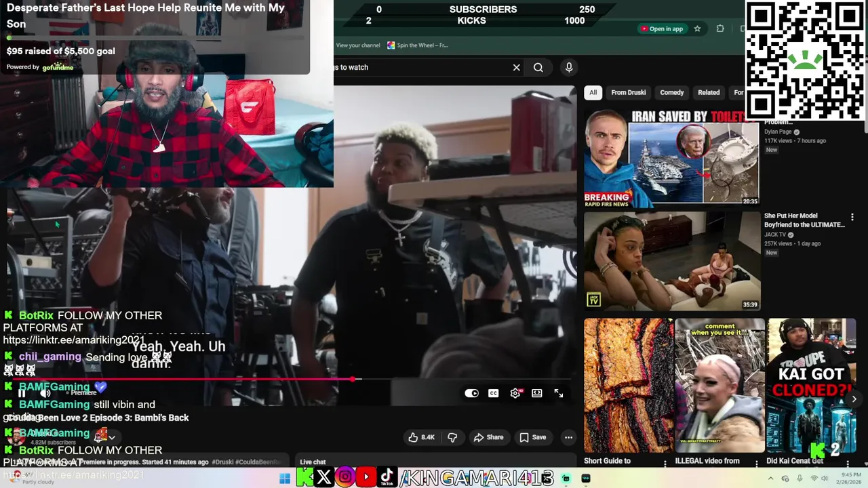The image size is (868, 488).
Task: Open options for She Put Her Model video
Action: point(852,217)
